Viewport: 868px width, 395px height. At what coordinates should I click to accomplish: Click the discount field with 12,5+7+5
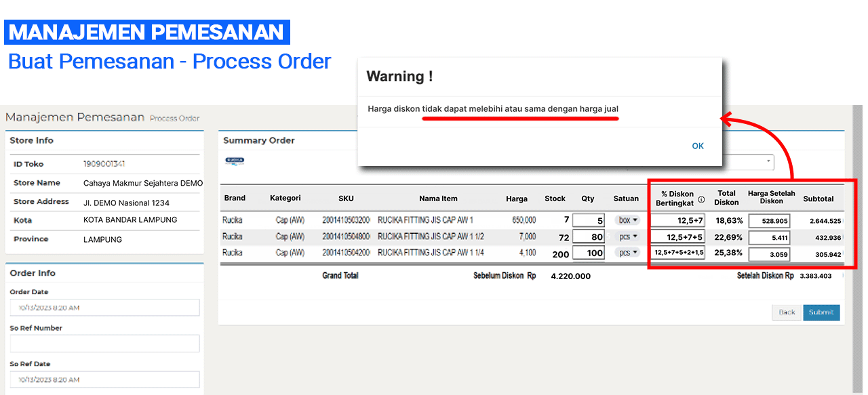677,237
